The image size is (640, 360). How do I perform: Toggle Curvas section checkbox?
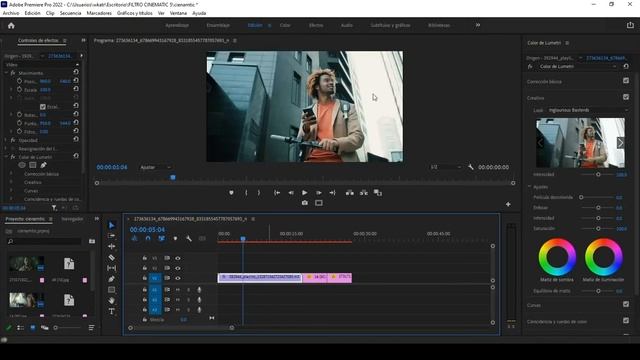click(x=626, y=304)
